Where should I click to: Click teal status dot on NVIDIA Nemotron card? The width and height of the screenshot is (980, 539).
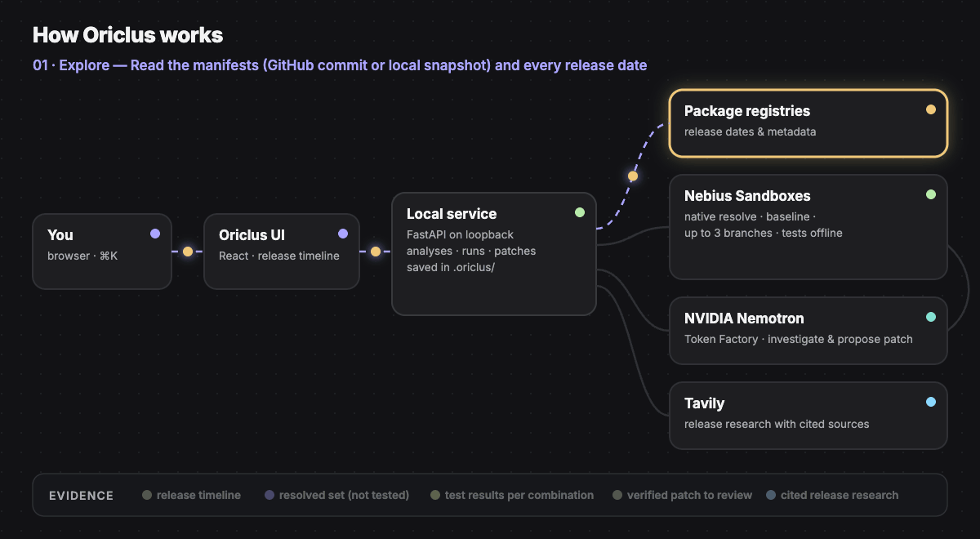pyautogui.click(x=931, y=317)
